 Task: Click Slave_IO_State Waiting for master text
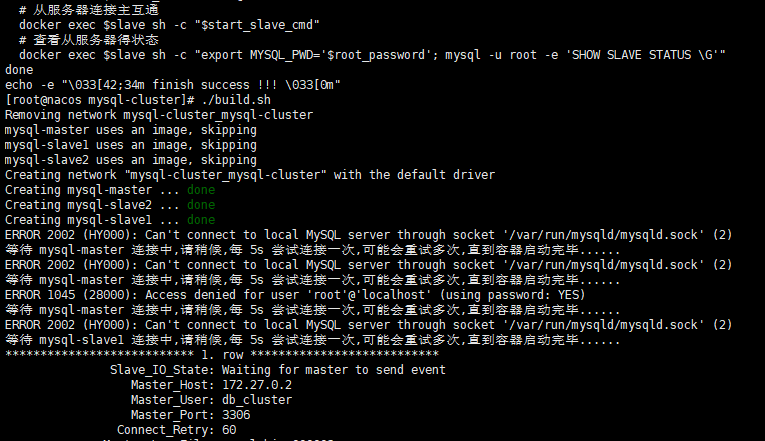click(278, 370)
